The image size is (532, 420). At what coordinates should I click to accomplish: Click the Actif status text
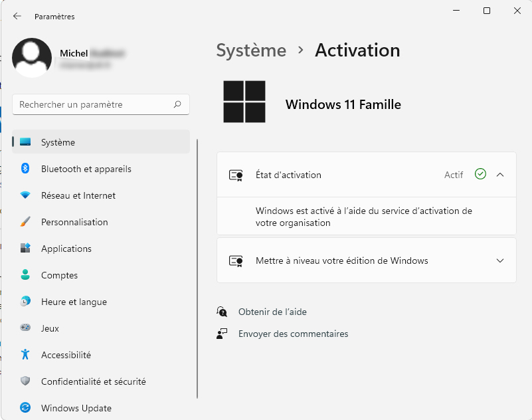[454, 175]
